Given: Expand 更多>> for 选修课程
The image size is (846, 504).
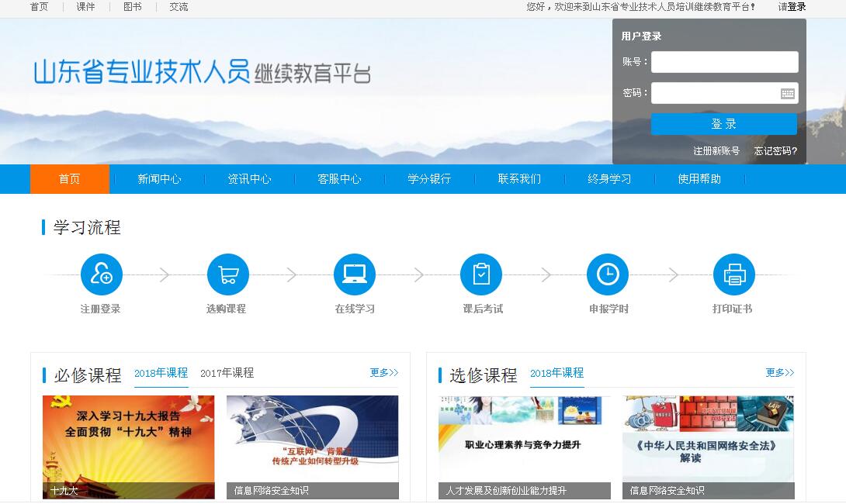Looking at the screenshot, I should click(x=779, y=373).
